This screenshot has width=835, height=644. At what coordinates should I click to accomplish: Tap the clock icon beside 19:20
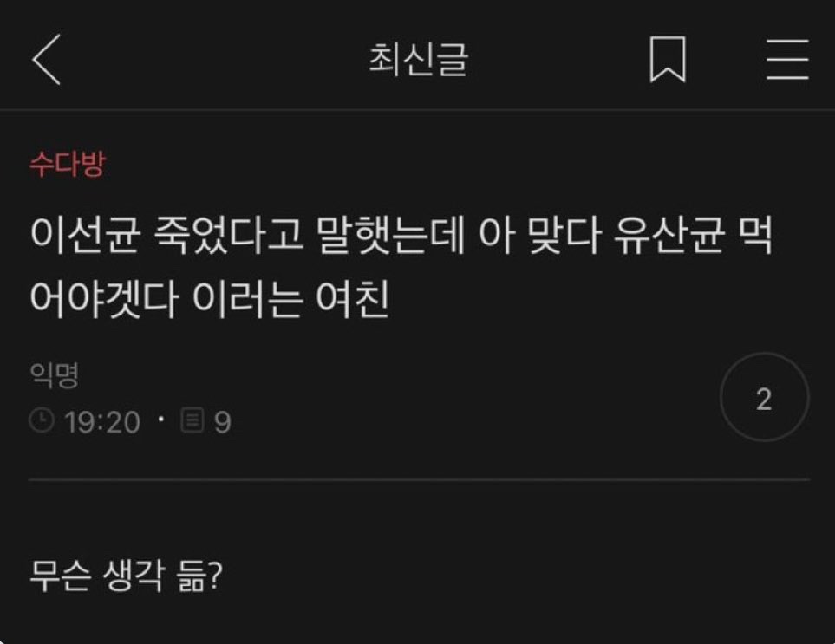(x=42, y=420)
